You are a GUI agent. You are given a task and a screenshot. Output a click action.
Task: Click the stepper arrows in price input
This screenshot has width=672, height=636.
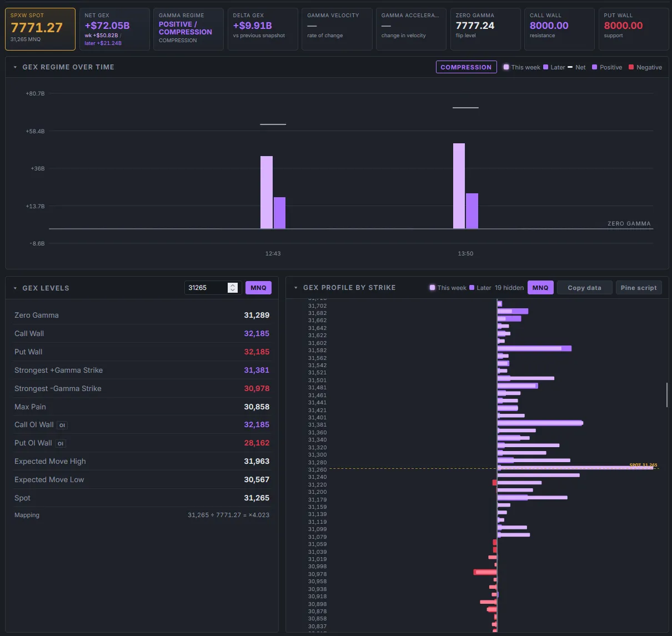pyautogui.click(x=233, y=288)
